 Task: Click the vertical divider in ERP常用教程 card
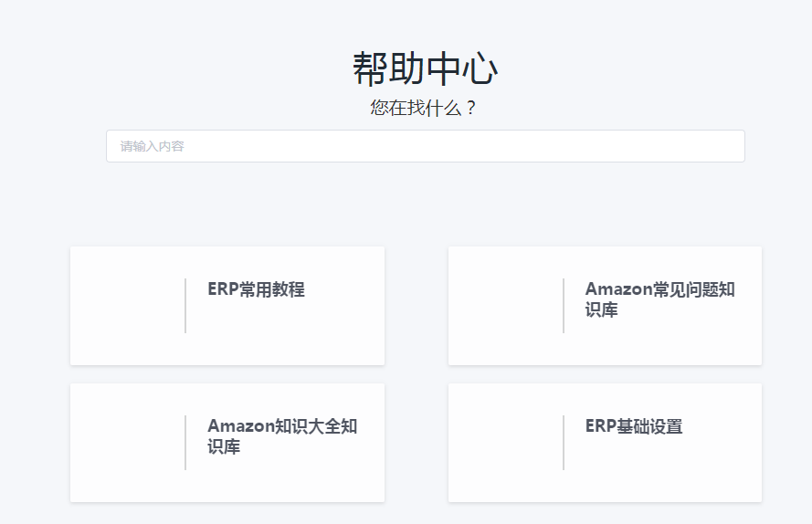pyautogui.click(x=185, y=306)
